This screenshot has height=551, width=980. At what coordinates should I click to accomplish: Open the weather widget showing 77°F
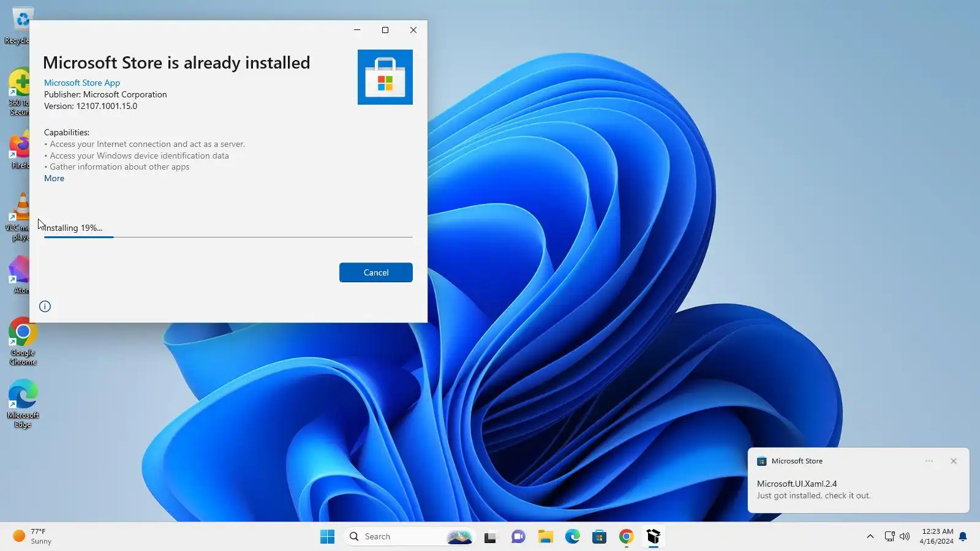click(33, 536)
